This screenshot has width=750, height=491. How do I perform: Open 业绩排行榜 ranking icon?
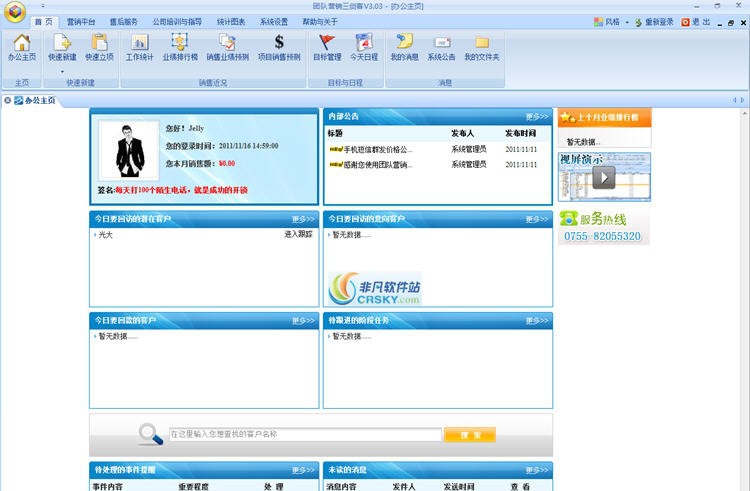(x=180, y=42)
